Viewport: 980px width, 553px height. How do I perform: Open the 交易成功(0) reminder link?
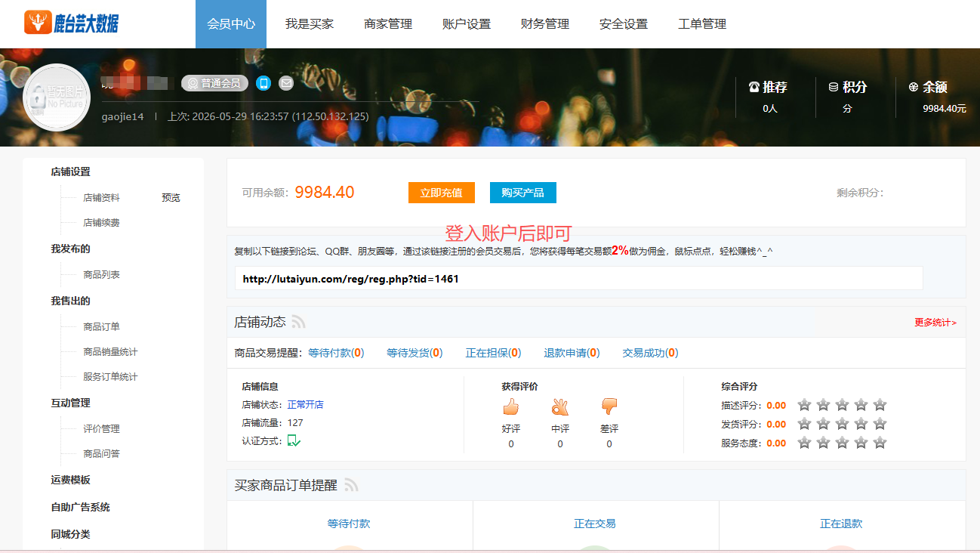point(650,353)
